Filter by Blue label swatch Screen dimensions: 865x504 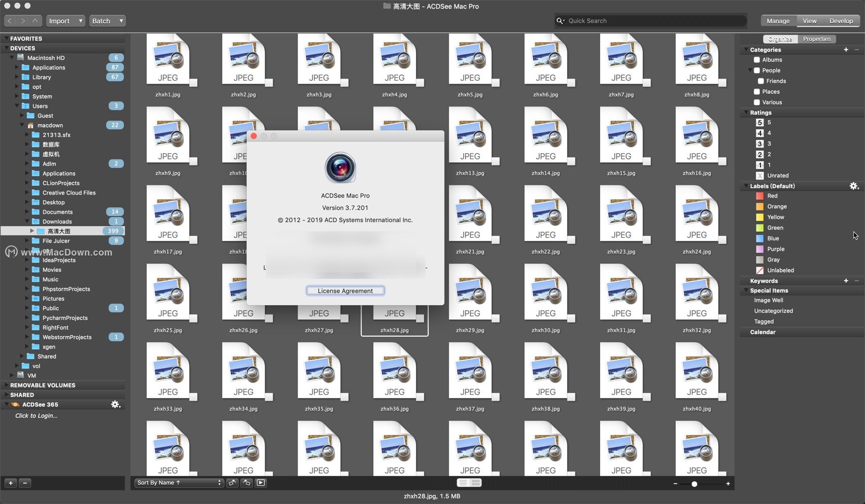(x=759, y=238)
